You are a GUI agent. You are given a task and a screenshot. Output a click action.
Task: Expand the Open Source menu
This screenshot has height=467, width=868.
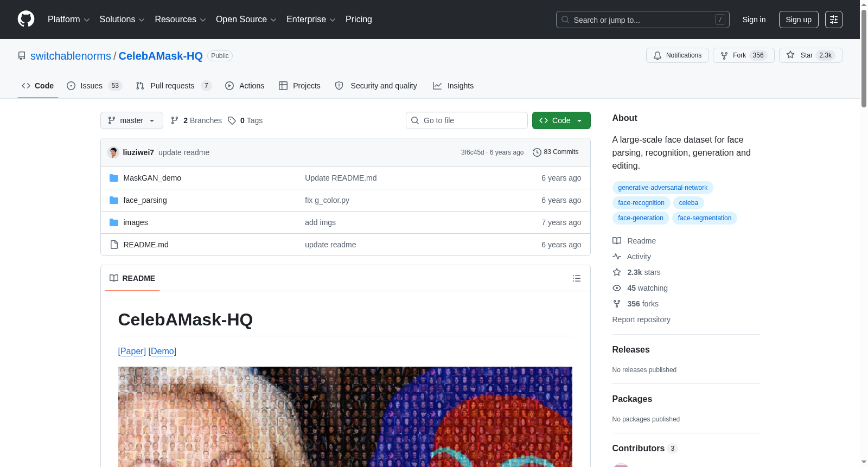tap(246, 20)
